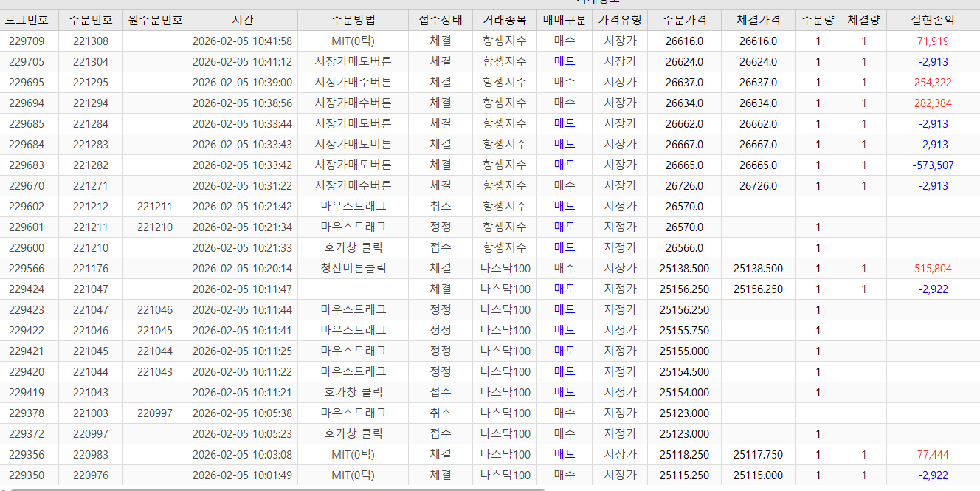Click the 매매구분 column header
980x491 pixels.
pyautogui.click(x=565, y=20)
